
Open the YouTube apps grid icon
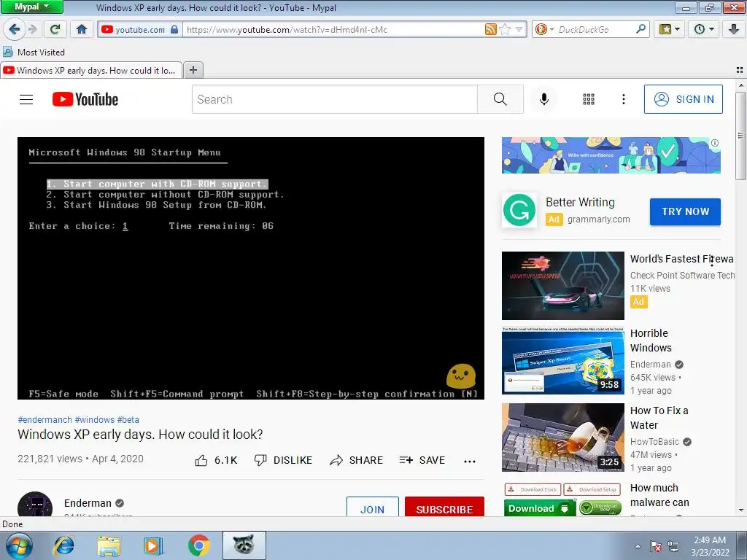(589, 99)
